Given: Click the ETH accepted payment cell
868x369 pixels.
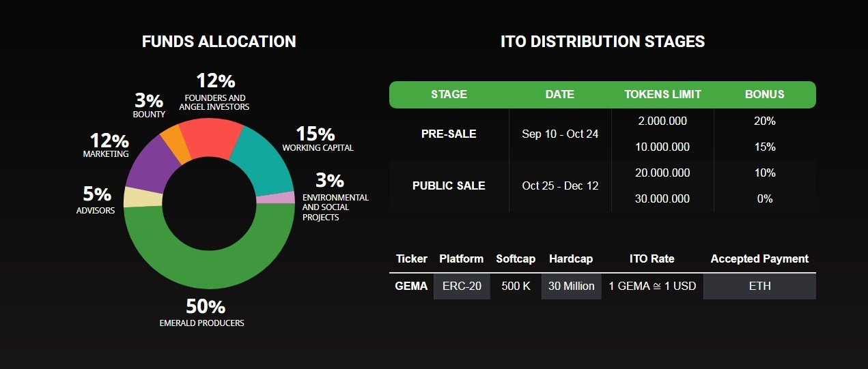Looking at the screenshot, I should click(759, 286).
